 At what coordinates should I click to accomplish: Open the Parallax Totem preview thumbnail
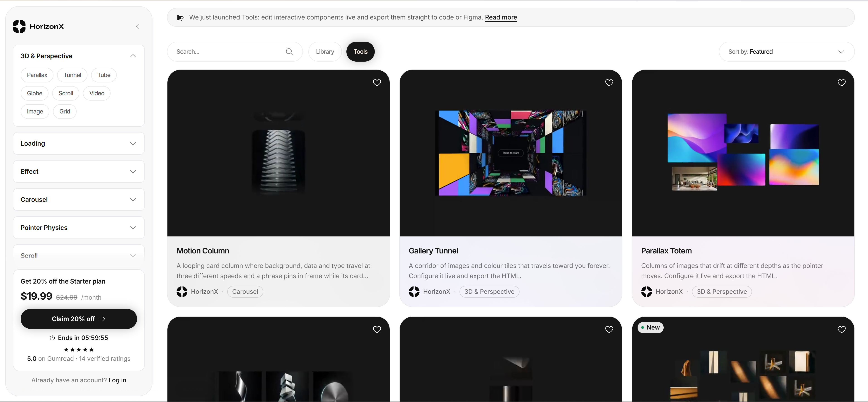[x=743, y=153]
